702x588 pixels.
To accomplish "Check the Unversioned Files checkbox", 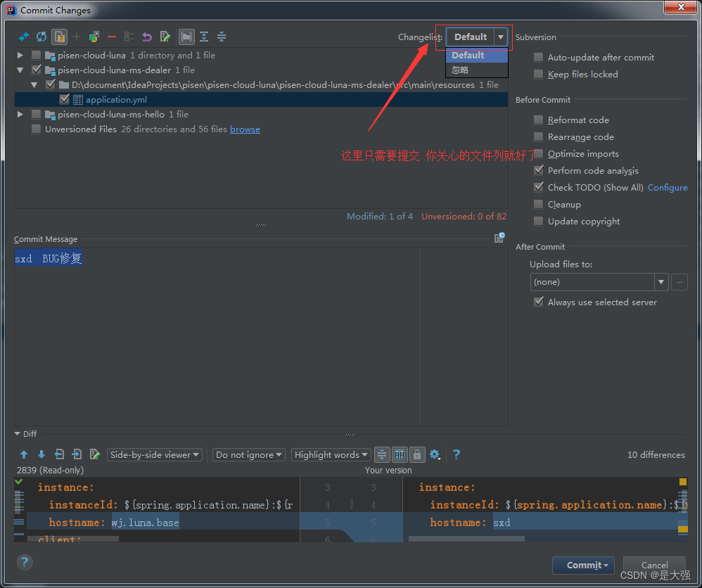I will (x=37, y=129).
